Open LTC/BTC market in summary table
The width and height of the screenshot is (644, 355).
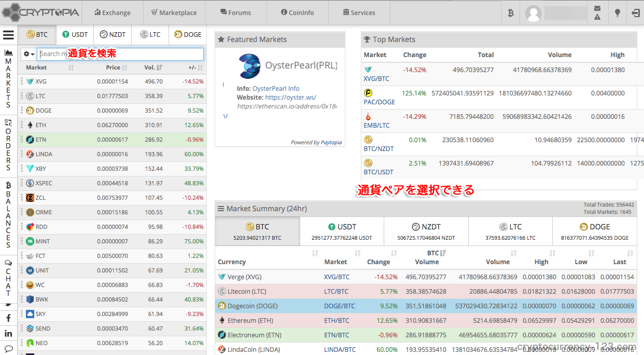tap(337, 292)
